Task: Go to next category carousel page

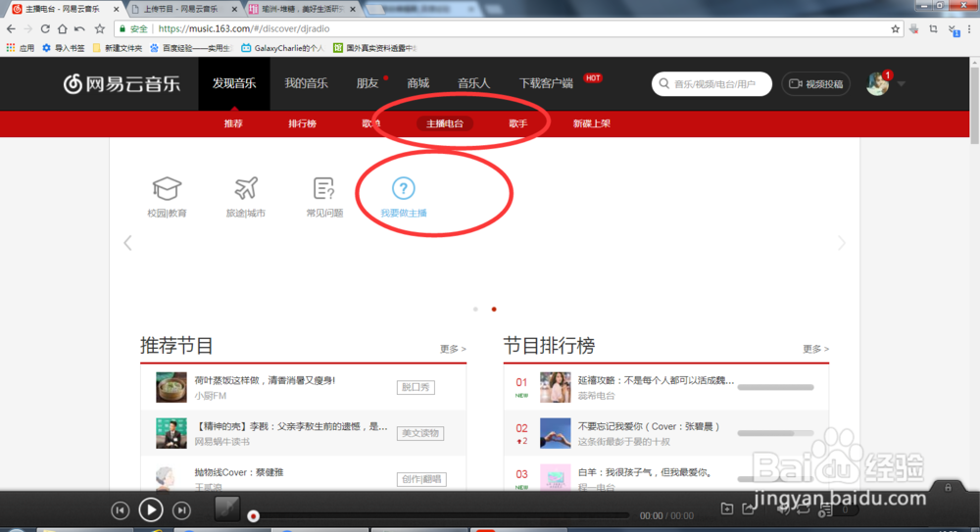Action: (841, 243)
